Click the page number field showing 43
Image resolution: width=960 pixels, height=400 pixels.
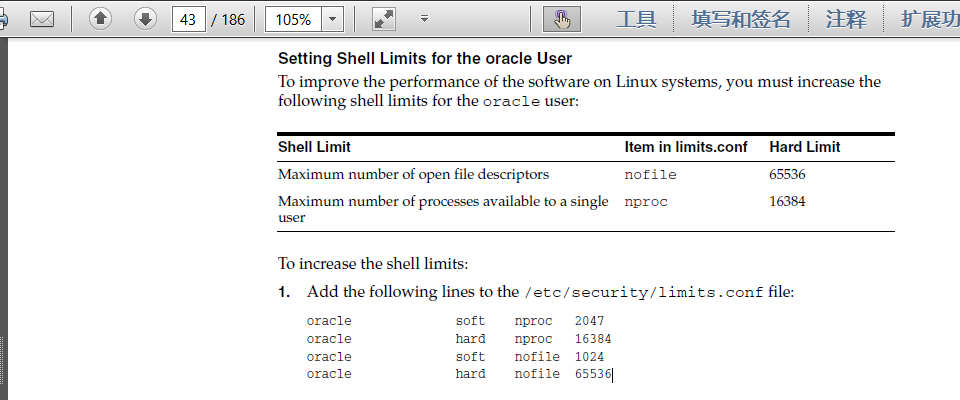(x=188, y=19)
